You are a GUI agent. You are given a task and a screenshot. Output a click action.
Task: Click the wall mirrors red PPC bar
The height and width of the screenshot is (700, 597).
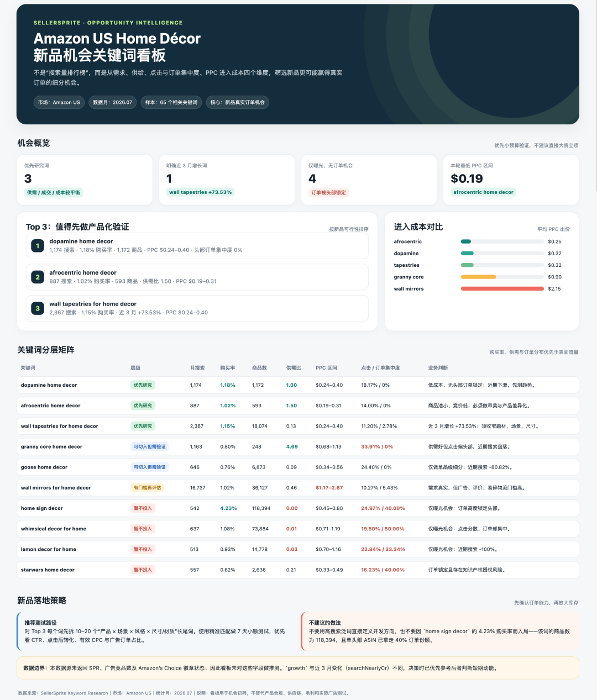coord(502,289)
